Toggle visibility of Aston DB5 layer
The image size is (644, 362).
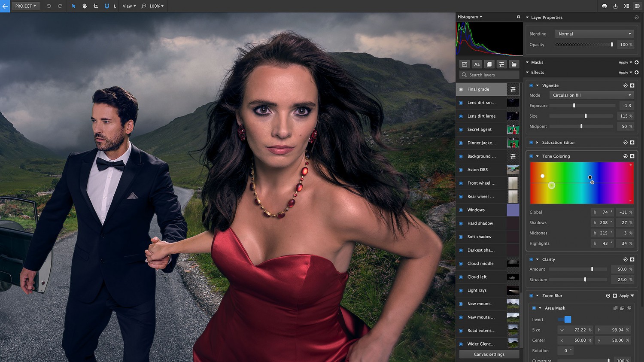point(461,170)
